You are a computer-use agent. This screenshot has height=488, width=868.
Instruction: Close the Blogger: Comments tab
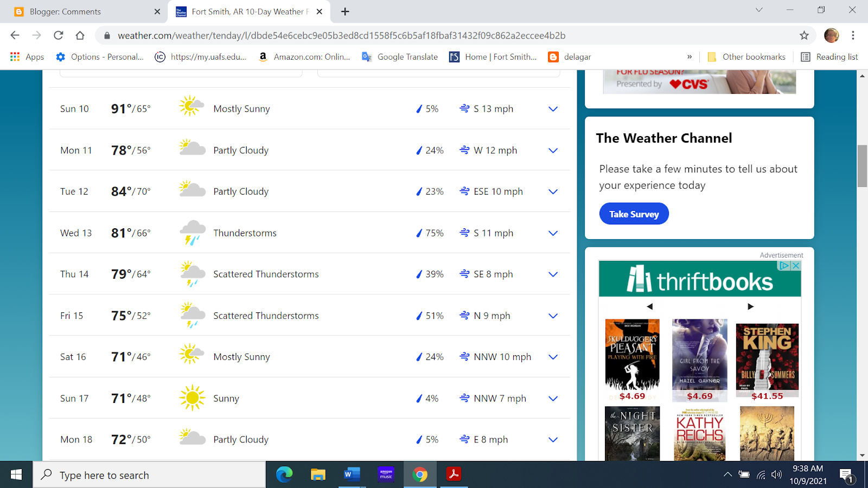157,11
